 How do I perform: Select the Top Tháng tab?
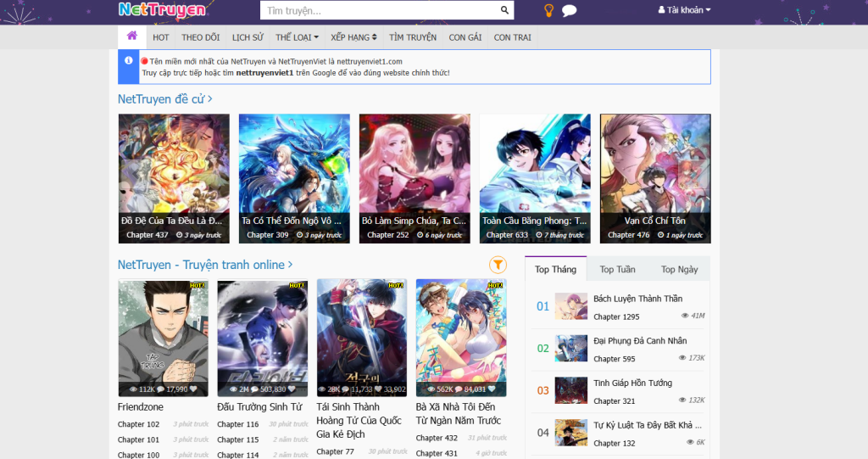(555, 269)
